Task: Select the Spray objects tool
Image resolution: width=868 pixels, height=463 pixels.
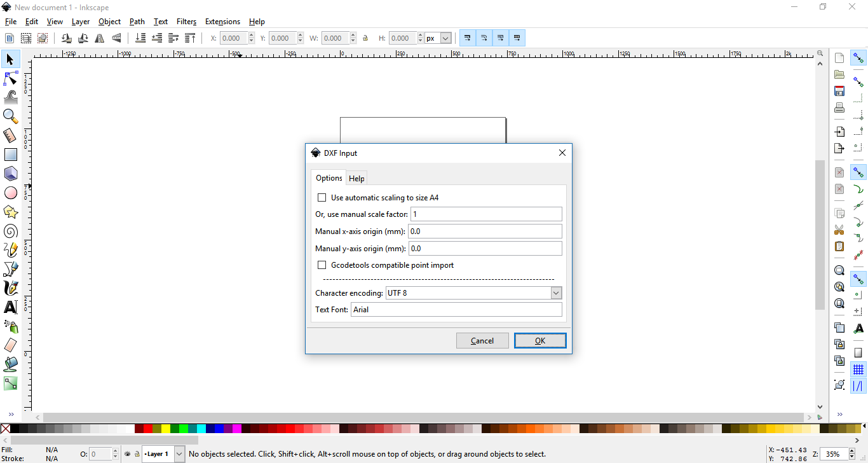Action: click(x=10, y=326)
